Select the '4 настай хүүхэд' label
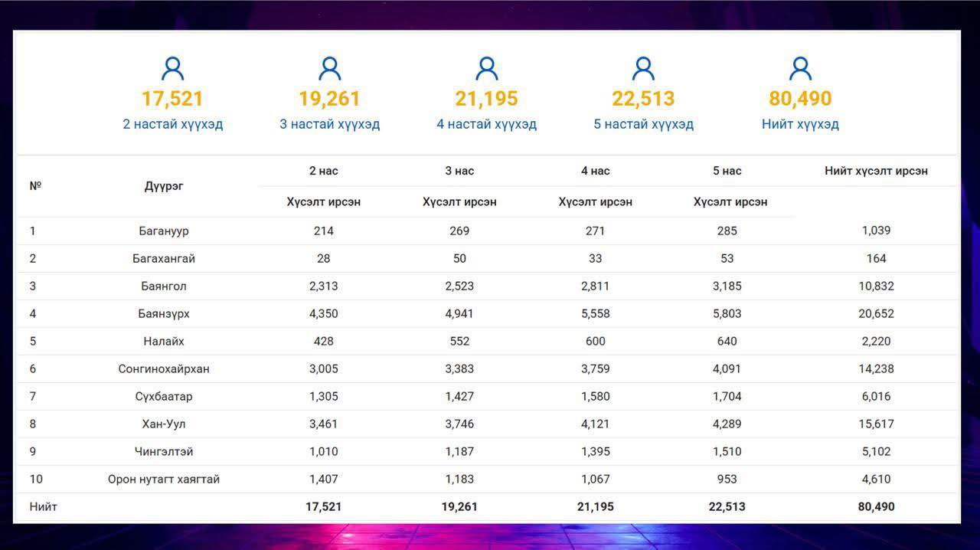 pyautogui.click(x=487, y=124)
